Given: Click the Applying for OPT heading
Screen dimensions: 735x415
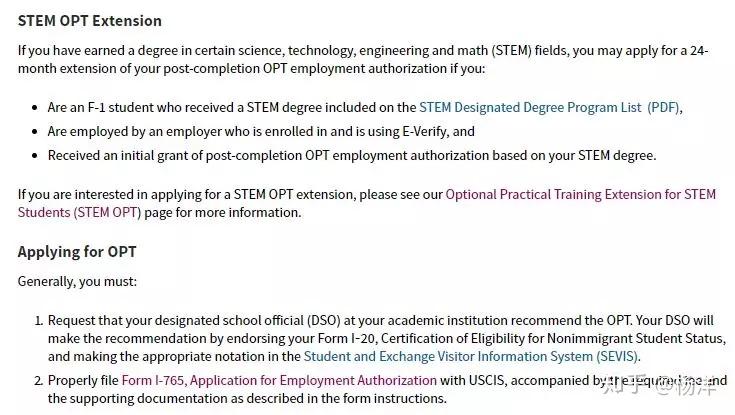Looking at the screenshot, I should click(77, 252).
